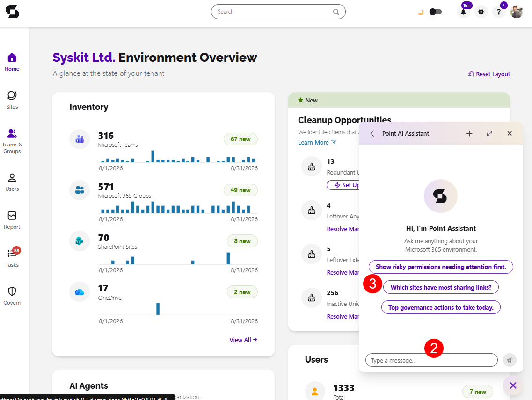This screenshot has width=532, height=400.
Task: Click the send message paper plane
Action: coord(509,360)
